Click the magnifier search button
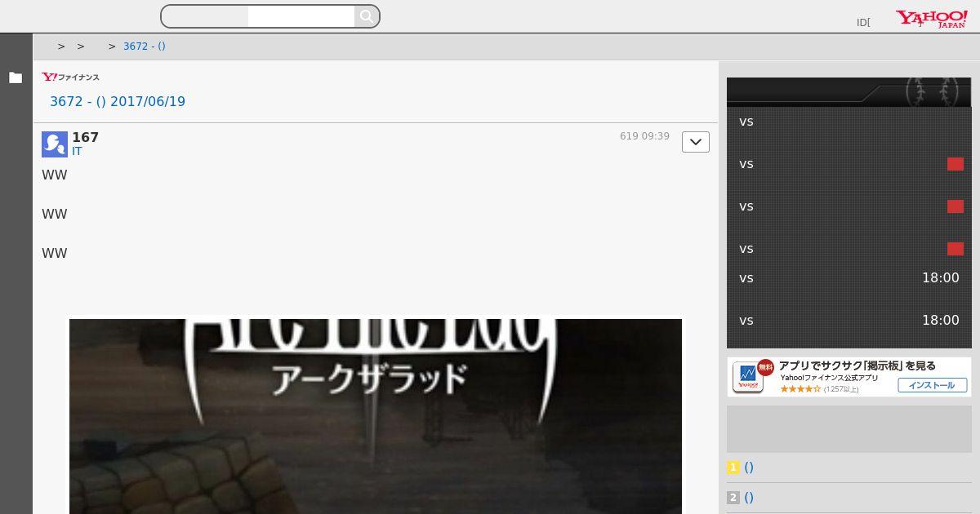This screenshot has height=514, width=980. [x=367, y=16]
